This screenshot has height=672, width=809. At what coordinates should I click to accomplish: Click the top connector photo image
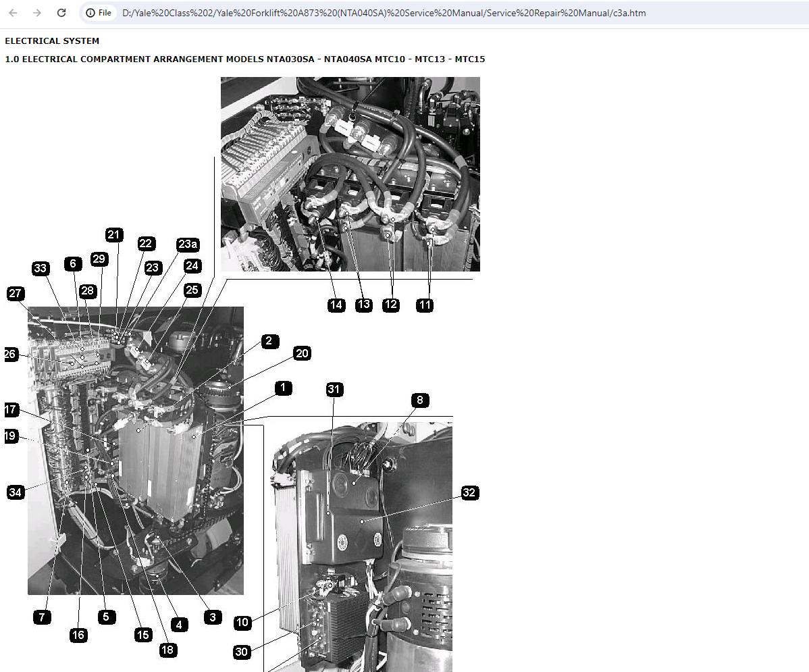pyautogui.click(x=350, y=174)
